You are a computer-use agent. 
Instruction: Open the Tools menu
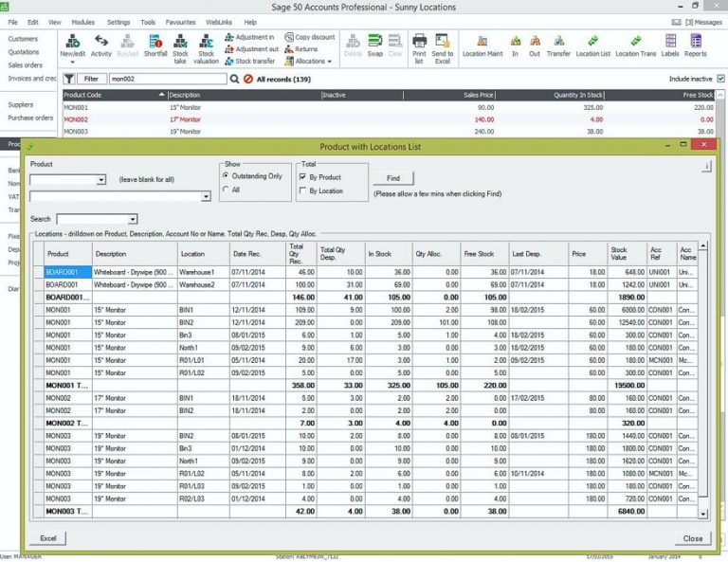tap(148, 23)
